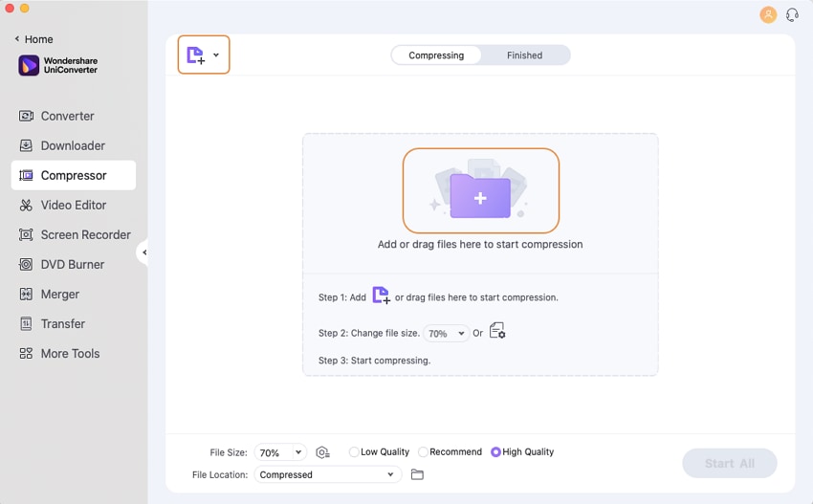
Task: Open the File Size 70% dropdown
Action: pos(280,452)
